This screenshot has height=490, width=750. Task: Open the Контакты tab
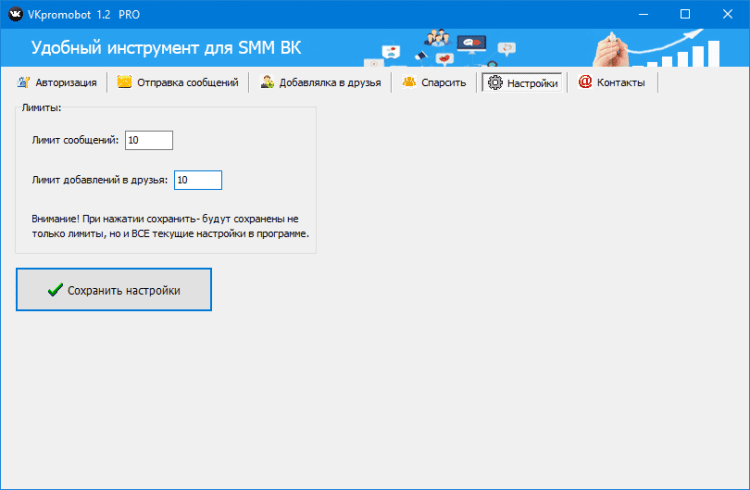coord(612,82)
